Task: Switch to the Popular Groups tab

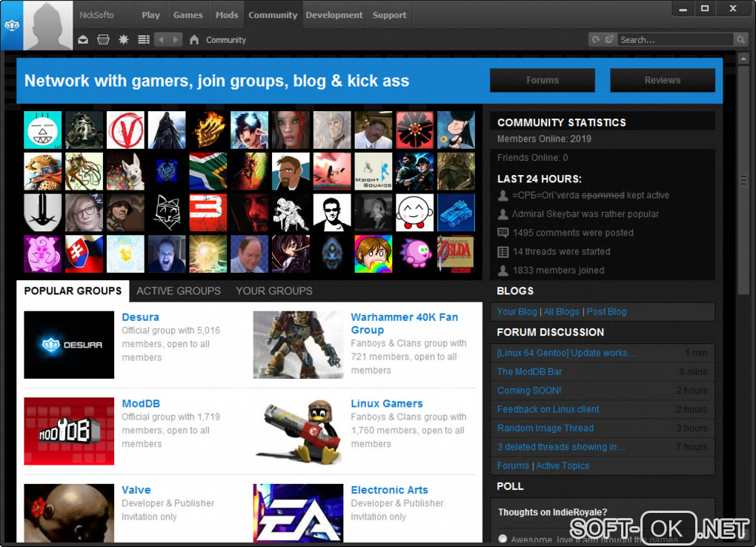Action: pyautogui.click(x=73, y=291)
